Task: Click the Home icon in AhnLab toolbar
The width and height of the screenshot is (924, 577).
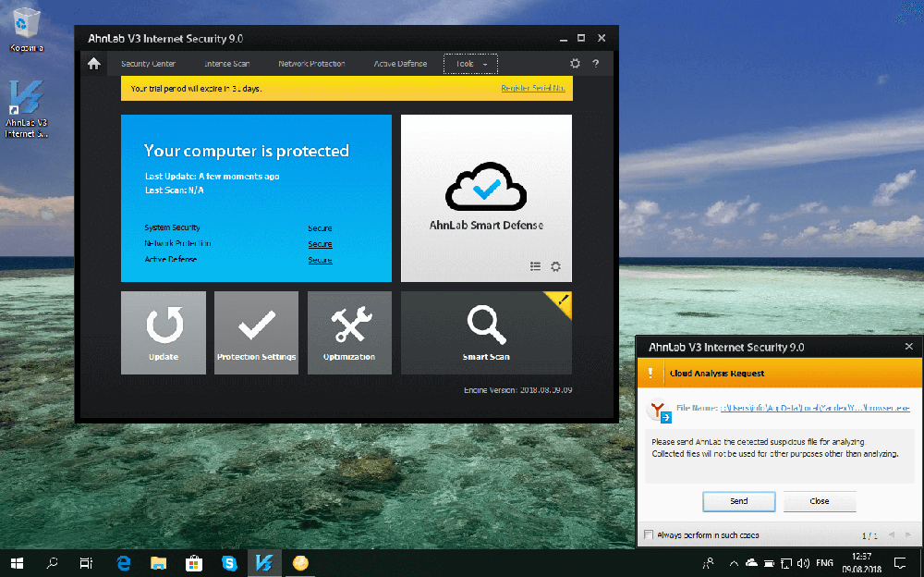Action: point(93,64)
